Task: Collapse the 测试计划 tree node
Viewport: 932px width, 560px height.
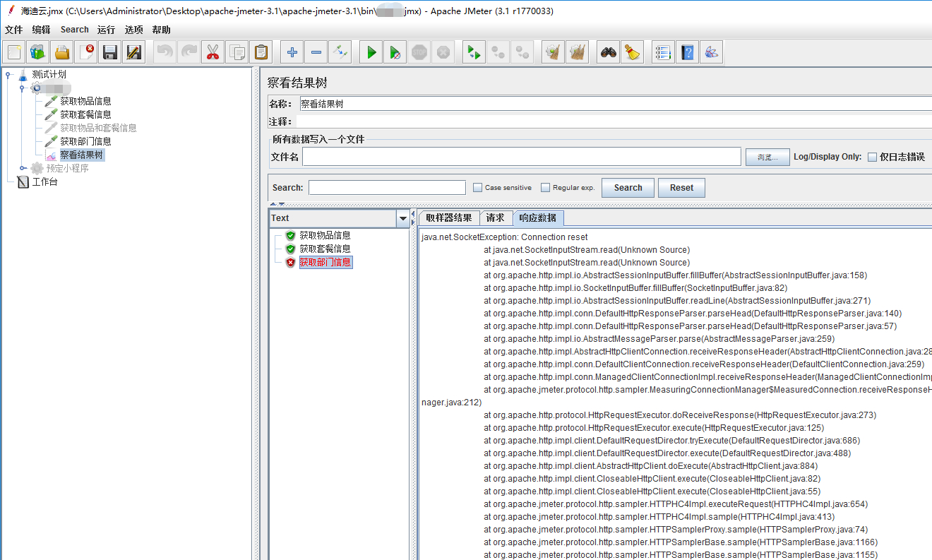Action: 8,75
